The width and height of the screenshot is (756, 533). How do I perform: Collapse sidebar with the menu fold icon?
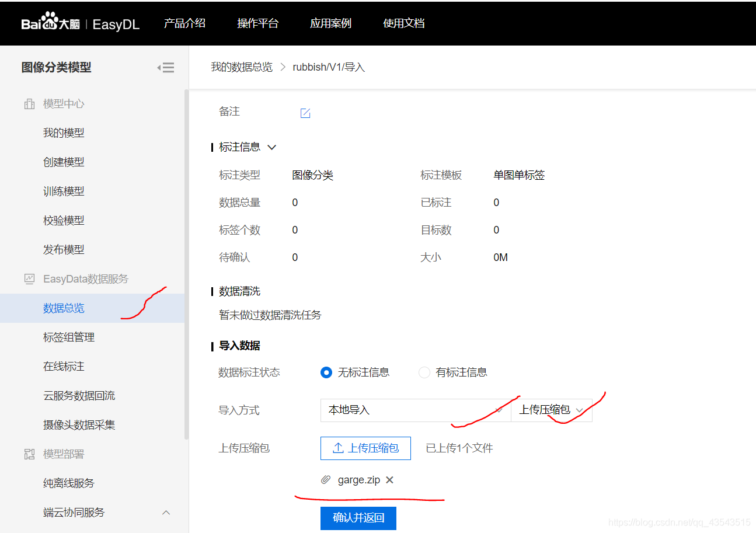coord(166,68)
